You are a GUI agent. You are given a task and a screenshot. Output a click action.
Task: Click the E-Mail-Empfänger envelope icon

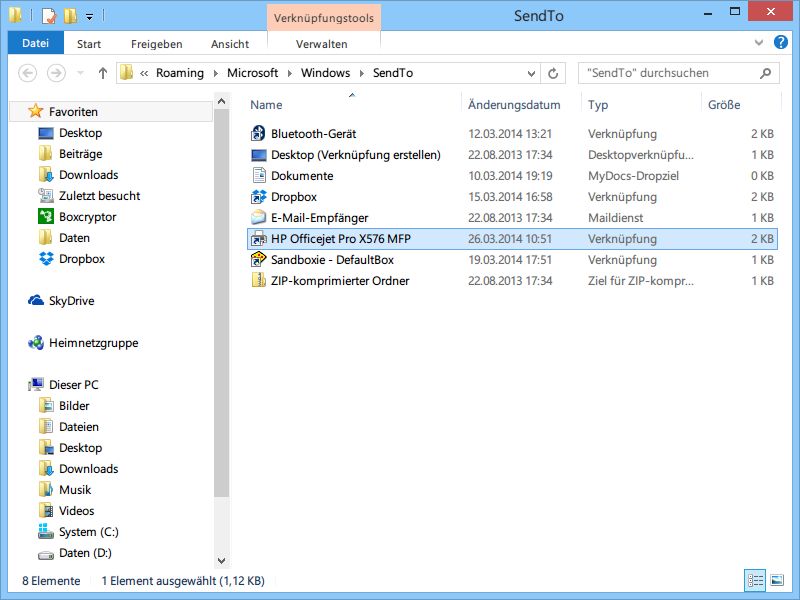coord(258,218)
